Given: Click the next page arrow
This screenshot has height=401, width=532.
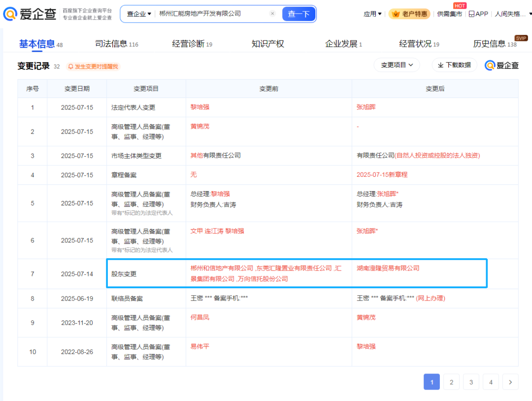Looking at the screenshot, I should [x=510, y=382].
